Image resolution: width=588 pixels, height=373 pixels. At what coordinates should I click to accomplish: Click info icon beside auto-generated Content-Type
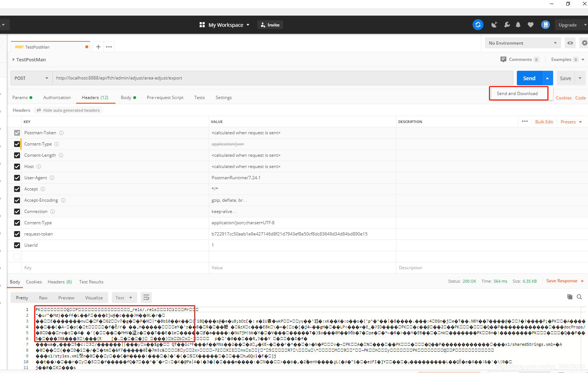pos(57,144)
